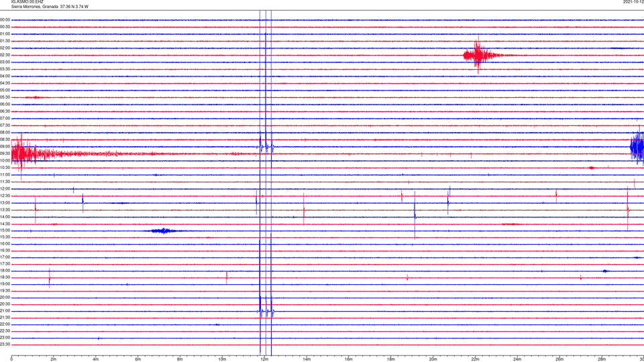Click the small blue blip on 18:00 trace near 28m
The image size is (644, 362).
pos(605,271)
